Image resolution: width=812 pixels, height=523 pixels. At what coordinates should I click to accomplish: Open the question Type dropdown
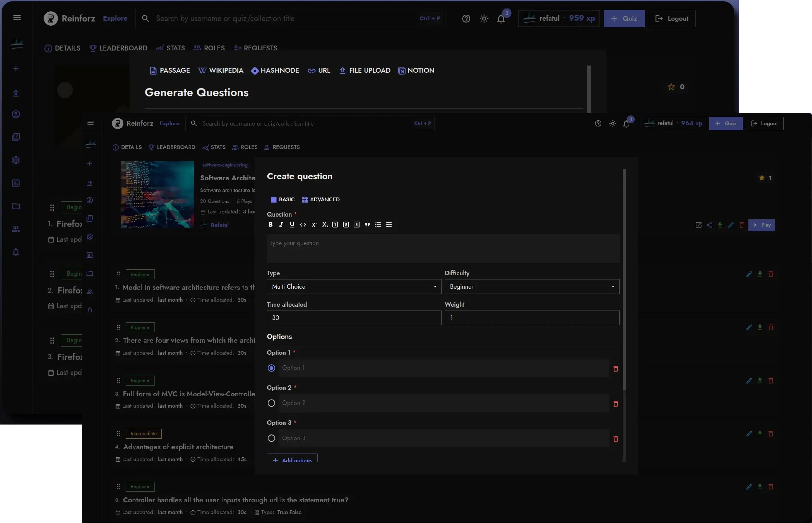click(x=354, y=286)
